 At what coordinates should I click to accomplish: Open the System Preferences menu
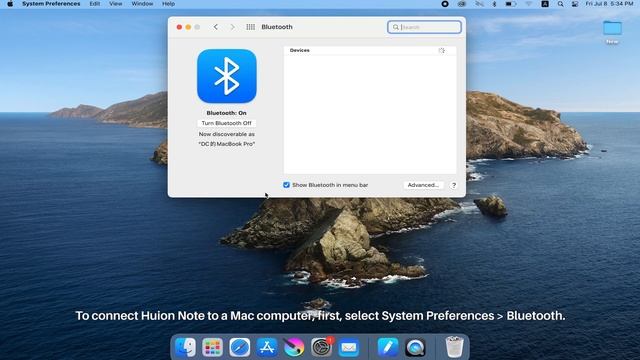[x=51, y=4]
